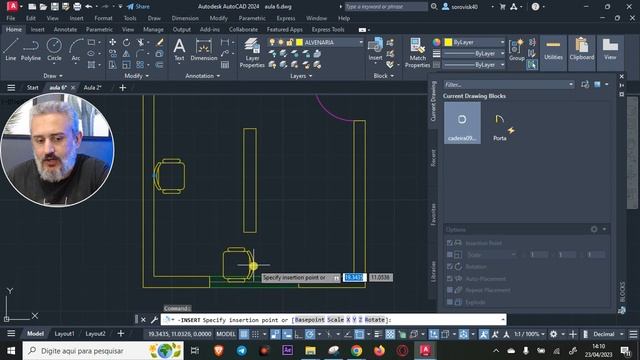Viewport: 640px width, 360px height.
Task: Open the File menu
Action: 11,18
